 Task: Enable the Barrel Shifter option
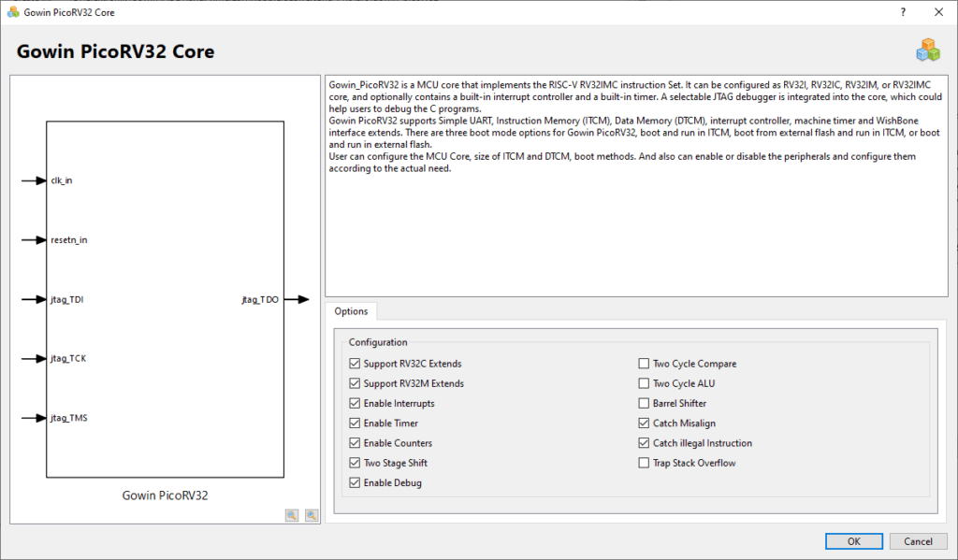644,403
